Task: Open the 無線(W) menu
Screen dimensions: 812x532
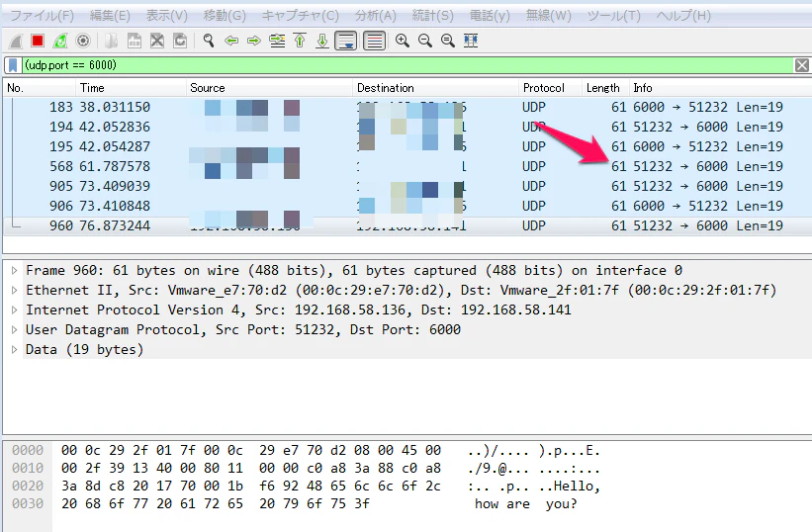Action: 548,16
